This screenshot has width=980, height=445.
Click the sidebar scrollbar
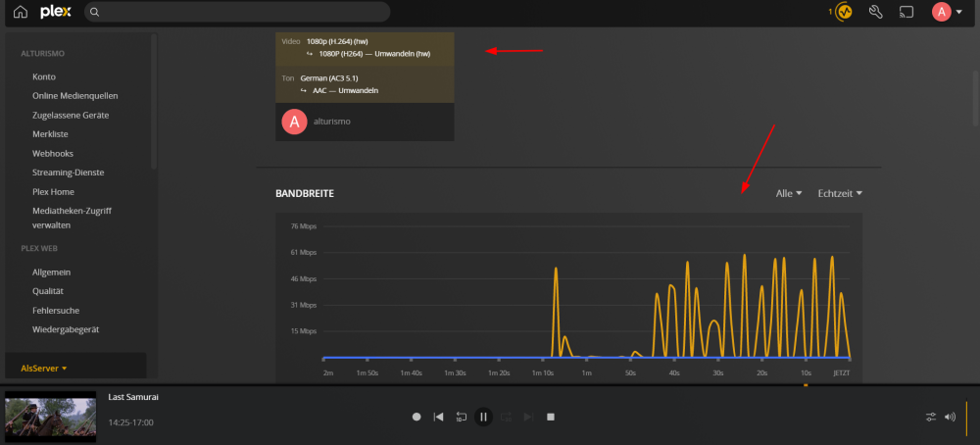click(154, 101)
